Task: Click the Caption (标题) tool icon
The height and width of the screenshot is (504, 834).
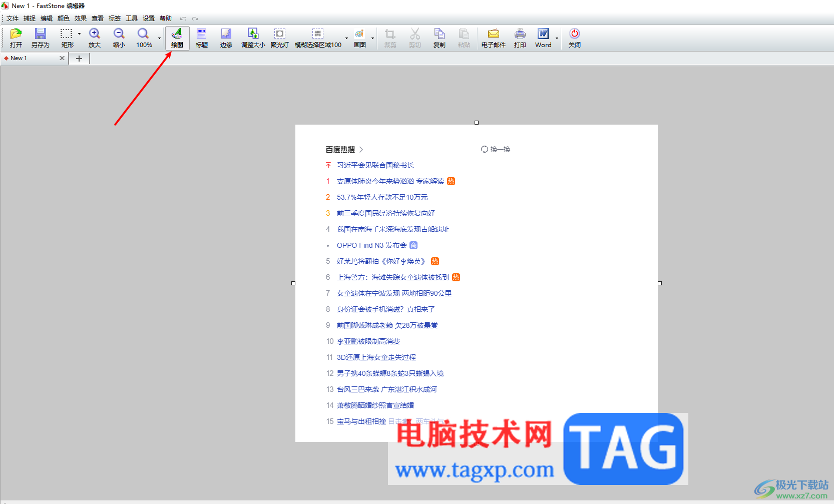Action: (201, 34)
